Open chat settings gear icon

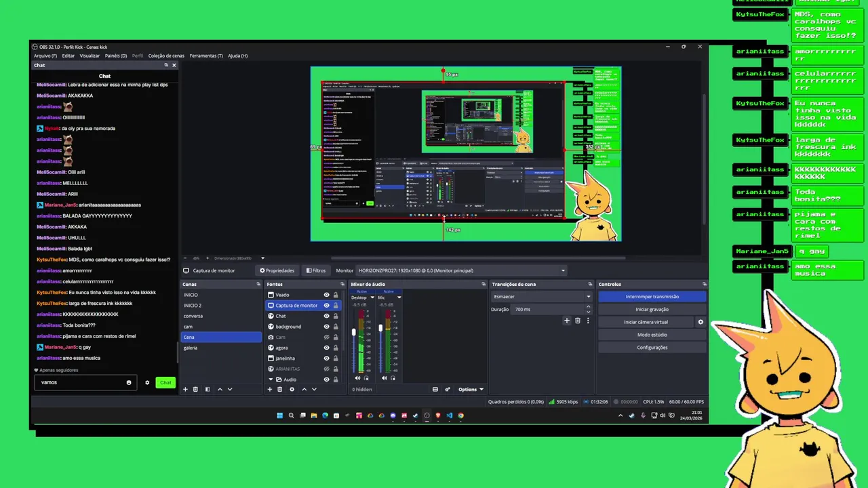[x=147, y=382]
